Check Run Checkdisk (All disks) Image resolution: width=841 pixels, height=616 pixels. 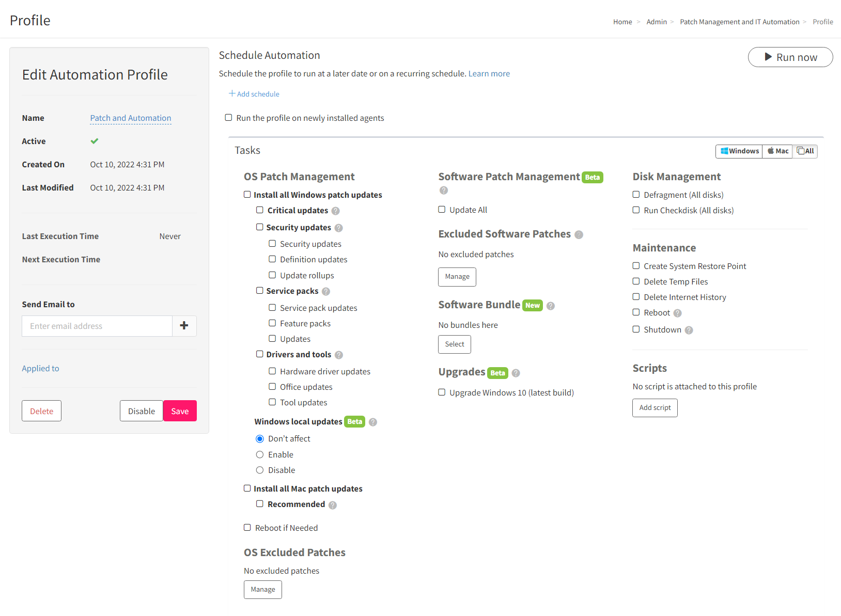(x=636, y=210)
